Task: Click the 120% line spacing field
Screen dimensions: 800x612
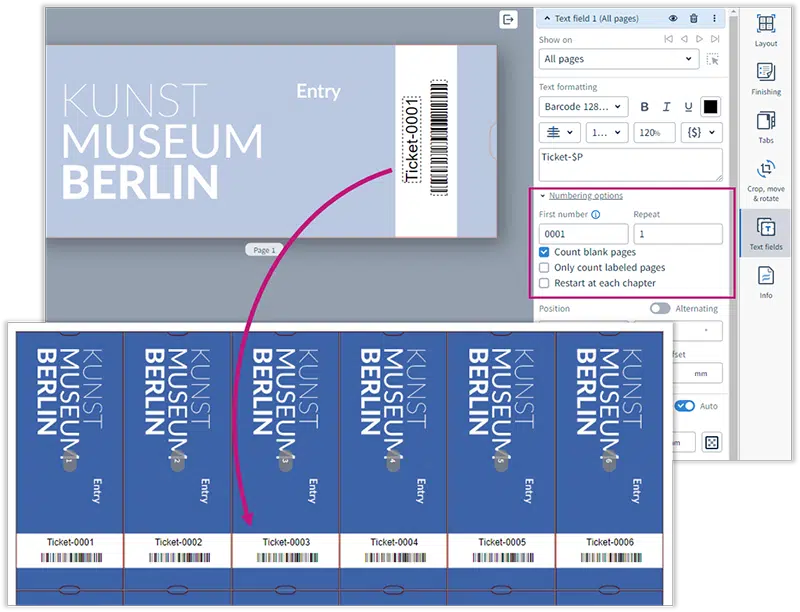Action: click(655, 133)
